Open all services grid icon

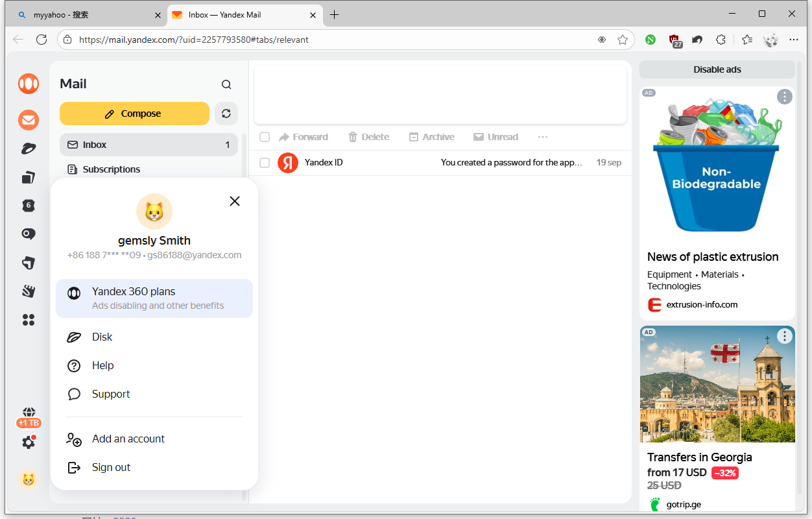point(29,320)
